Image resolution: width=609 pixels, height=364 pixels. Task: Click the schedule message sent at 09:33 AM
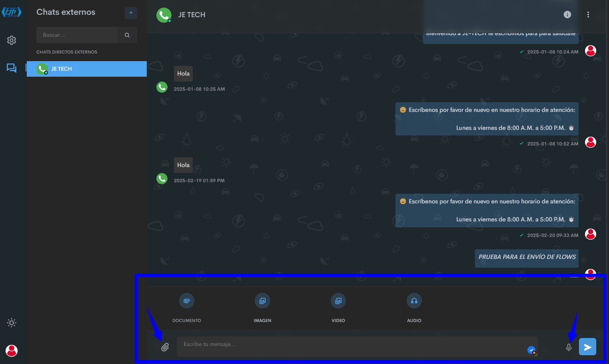pyautogui.click(x=487, y=211)
